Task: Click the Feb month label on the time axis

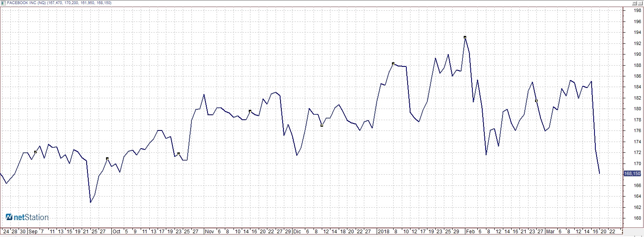Action: 471,232
